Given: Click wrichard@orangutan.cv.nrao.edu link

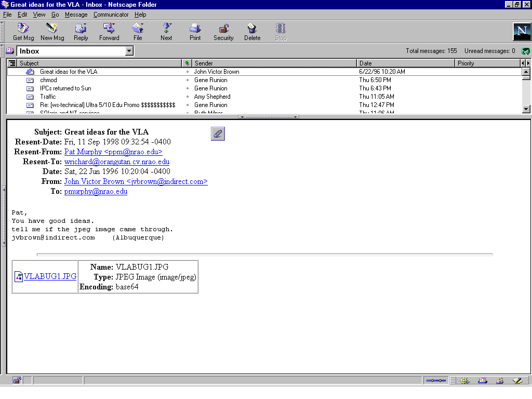Looking at the screenshot, I should [x=117, y=162].
